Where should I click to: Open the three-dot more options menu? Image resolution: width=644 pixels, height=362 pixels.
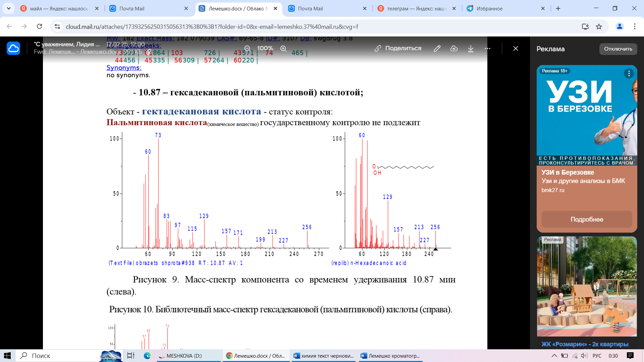[487, 49]
